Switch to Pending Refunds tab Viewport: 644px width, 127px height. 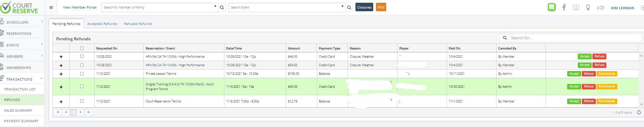click(x=66, y=24)
